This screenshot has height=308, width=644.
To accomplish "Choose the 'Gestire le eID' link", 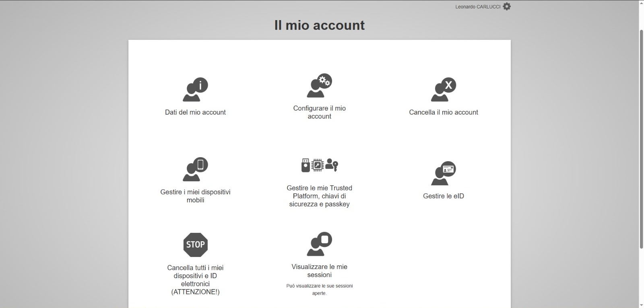I will pos(444,196).
